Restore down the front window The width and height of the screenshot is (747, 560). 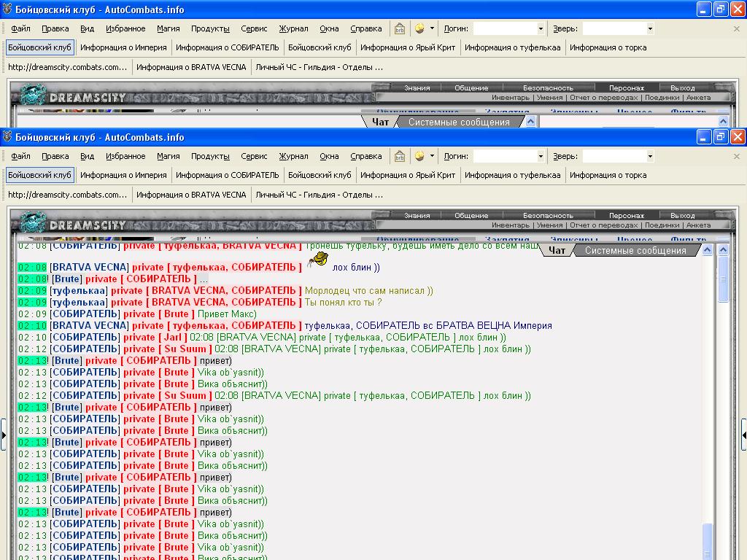[721, 137]
